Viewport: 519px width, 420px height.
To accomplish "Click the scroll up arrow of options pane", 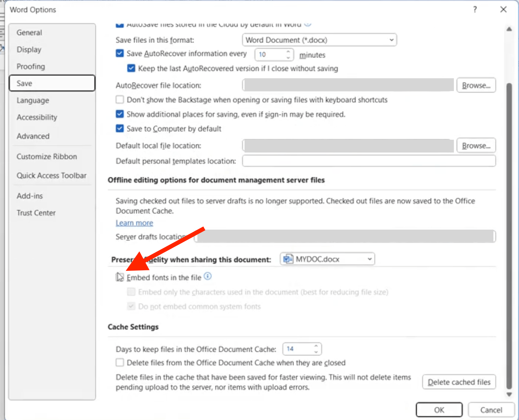I will click(x=509, y=29).
